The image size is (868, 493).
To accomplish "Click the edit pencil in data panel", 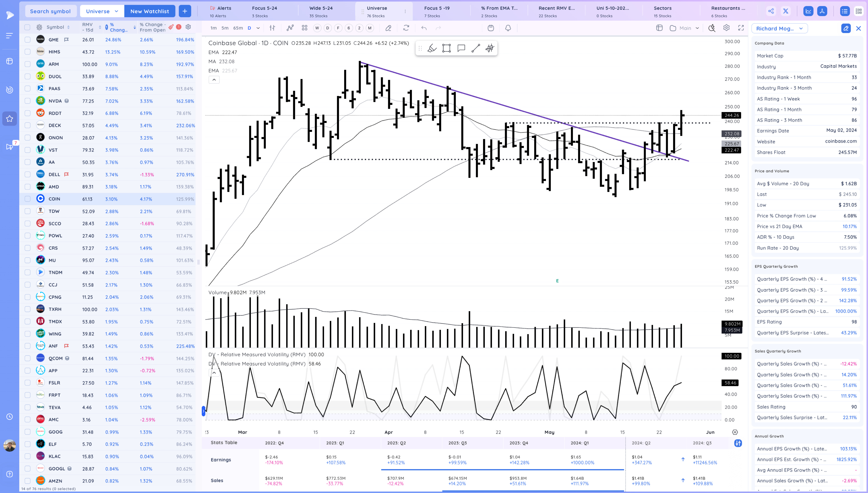I will 846,28.
